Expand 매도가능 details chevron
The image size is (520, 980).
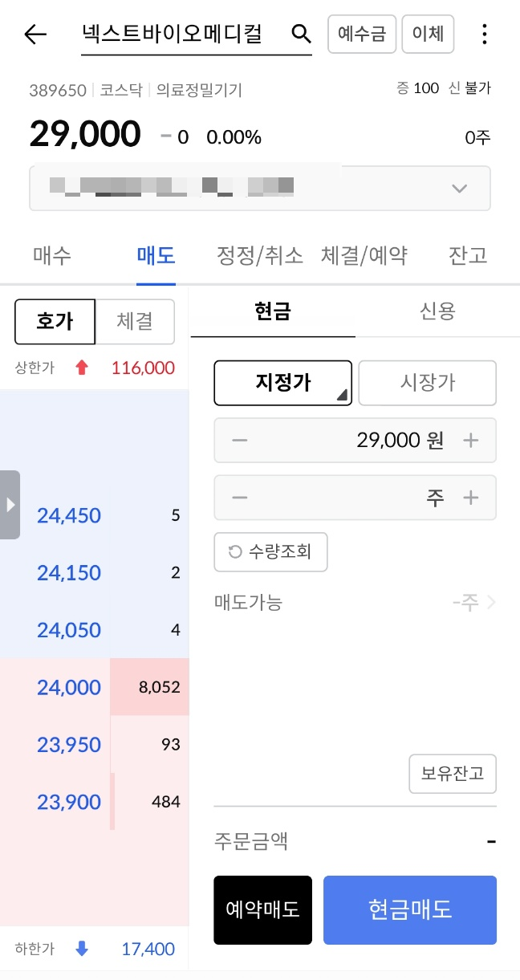(491, 602)
